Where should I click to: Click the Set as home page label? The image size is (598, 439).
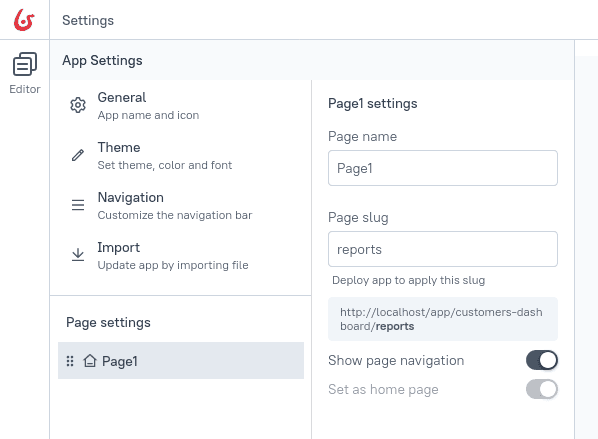(383, 389)
